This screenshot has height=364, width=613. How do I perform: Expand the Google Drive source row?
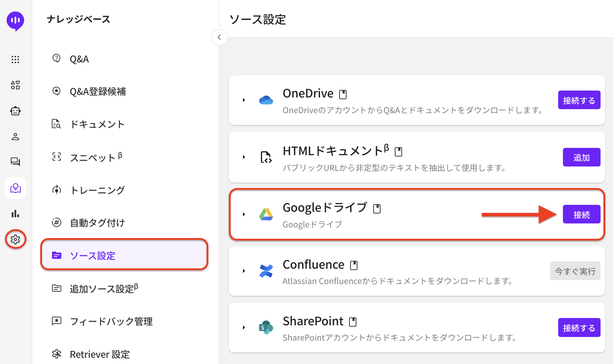coord(244,214)
